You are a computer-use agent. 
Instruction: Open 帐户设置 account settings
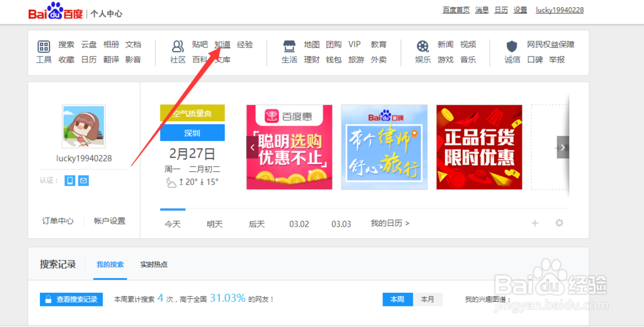click(x=109, y=221)
